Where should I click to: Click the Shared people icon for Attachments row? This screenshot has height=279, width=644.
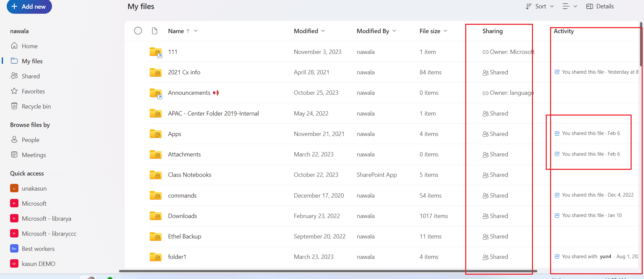pos(485,154)
